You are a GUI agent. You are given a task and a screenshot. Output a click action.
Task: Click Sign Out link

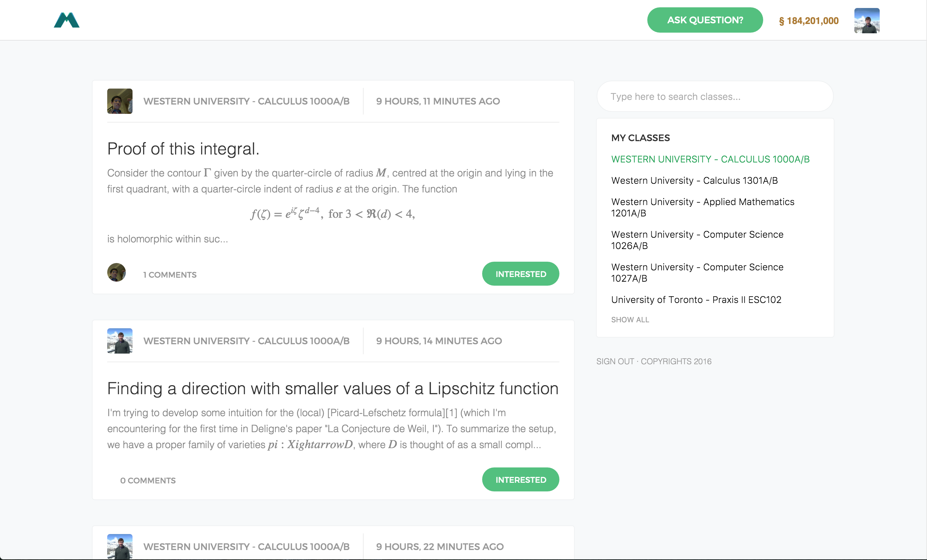[615, 362]
